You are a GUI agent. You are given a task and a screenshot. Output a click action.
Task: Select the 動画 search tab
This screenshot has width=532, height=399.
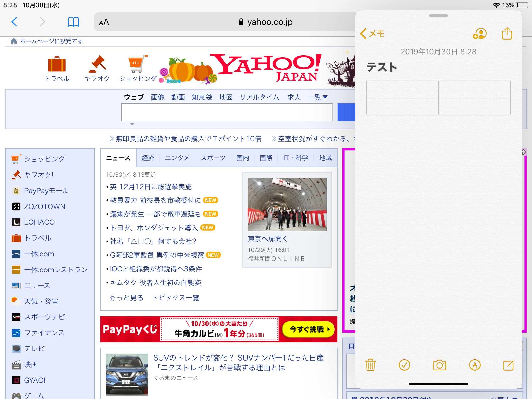[178, 97]
